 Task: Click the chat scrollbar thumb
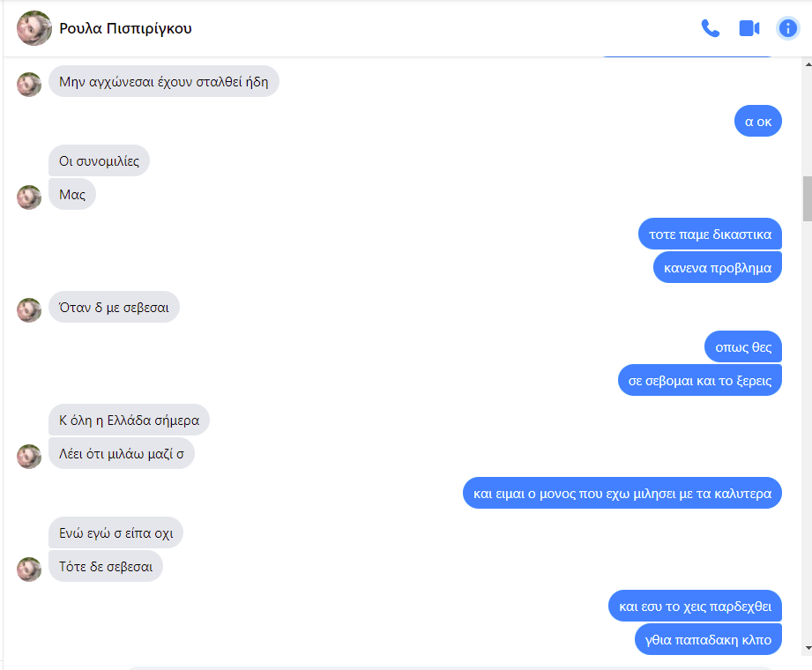[x=808, y=199]
